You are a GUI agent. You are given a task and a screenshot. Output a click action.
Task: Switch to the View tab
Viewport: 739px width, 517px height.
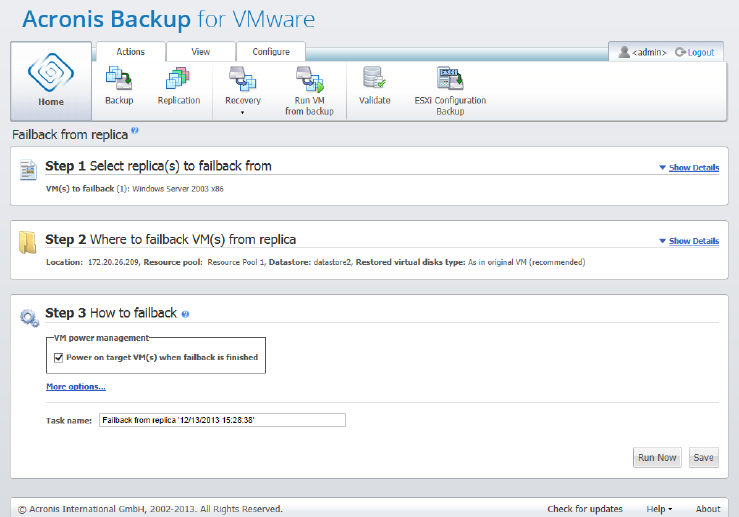pos(200,52)
